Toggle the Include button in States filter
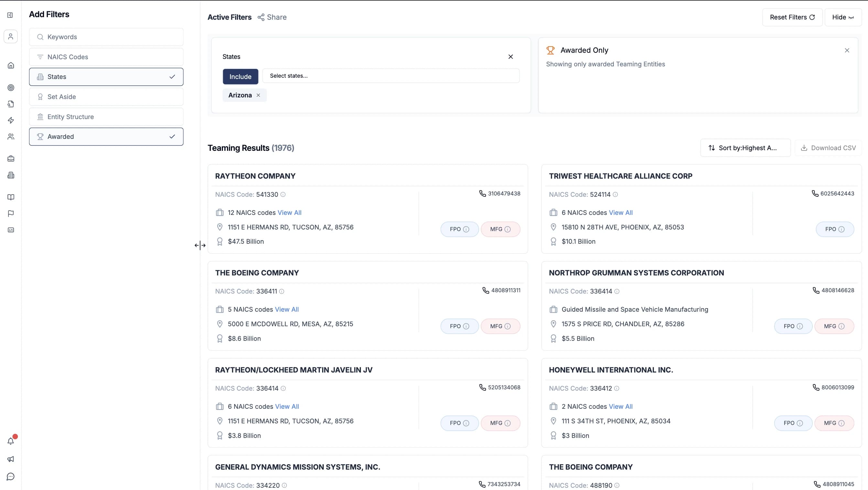The height and width of the screenshot is (490, 868). (240, 77)
